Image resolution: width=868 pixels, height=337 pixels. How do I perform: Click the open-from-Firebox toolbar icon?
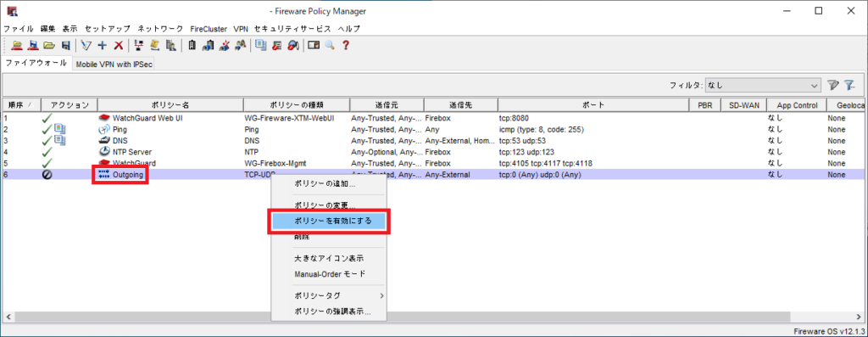tap(17, 46)
